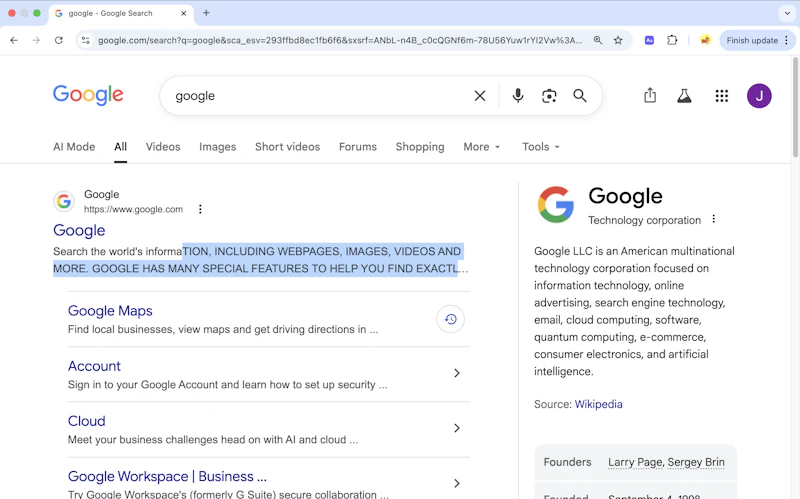The width and height of the screenshot is (800, 499).
Task: Open three-dot menu beside https://www.google.com
Action: (x=200, y=209)
